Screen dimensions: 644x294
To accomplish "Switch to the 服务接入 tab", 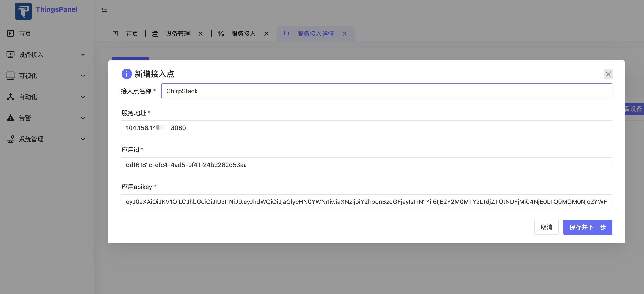I will [243, 33].
